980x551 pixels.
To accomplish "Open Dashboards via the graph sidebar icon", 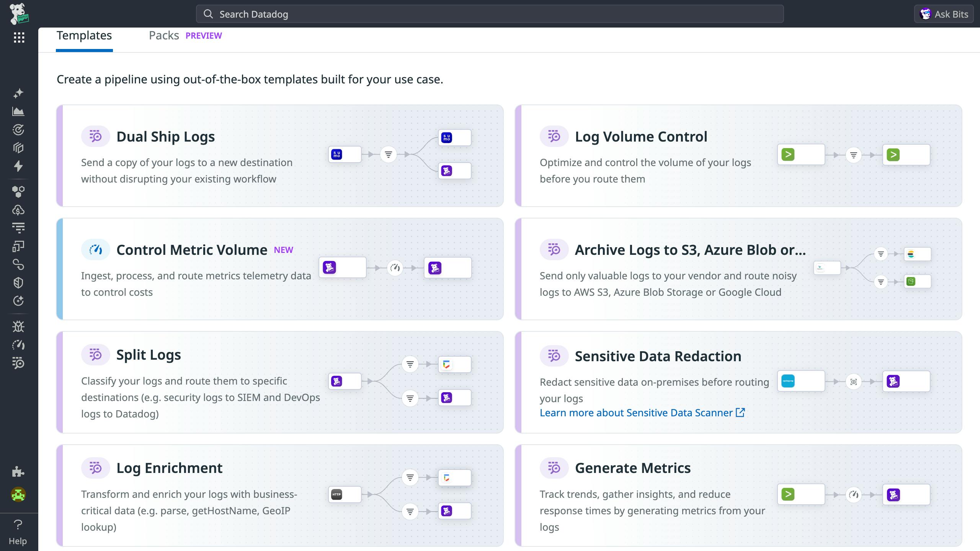I will pos(18,111).
